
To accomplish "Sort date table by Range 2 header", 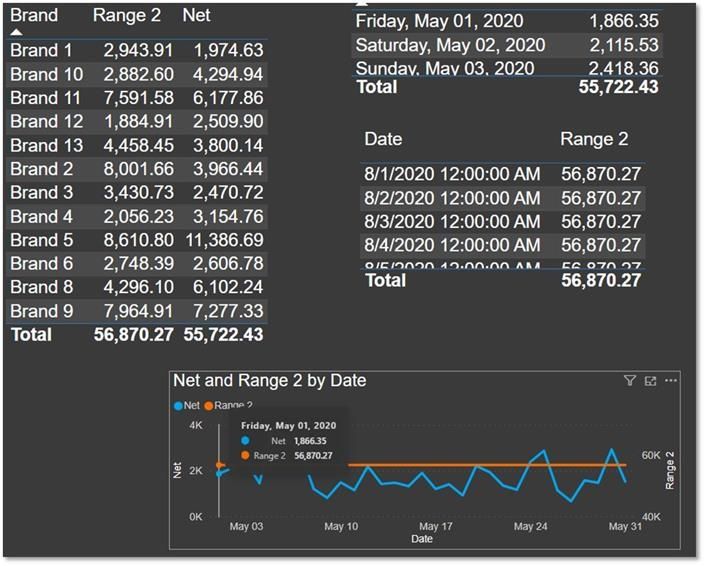I will pyautogui.click(x=594, y=139).
